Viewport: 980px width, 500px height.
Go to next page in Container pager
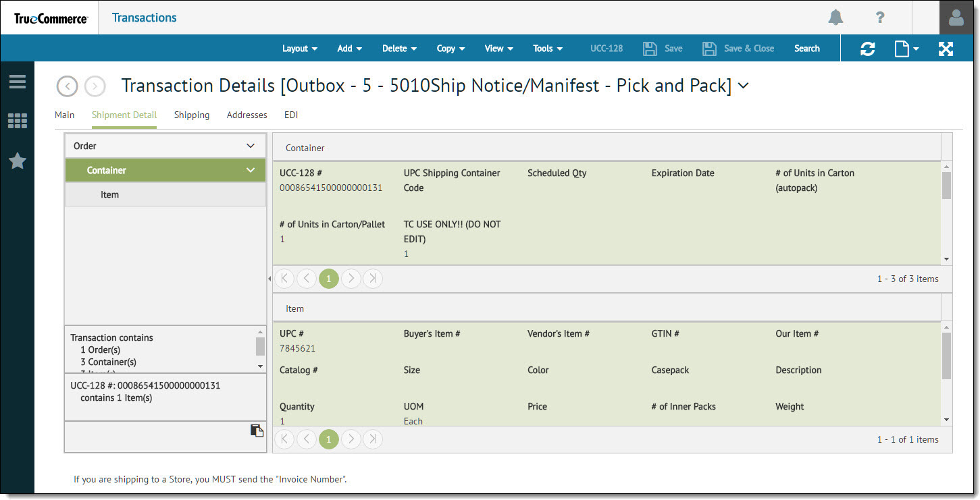click(351, 279)
